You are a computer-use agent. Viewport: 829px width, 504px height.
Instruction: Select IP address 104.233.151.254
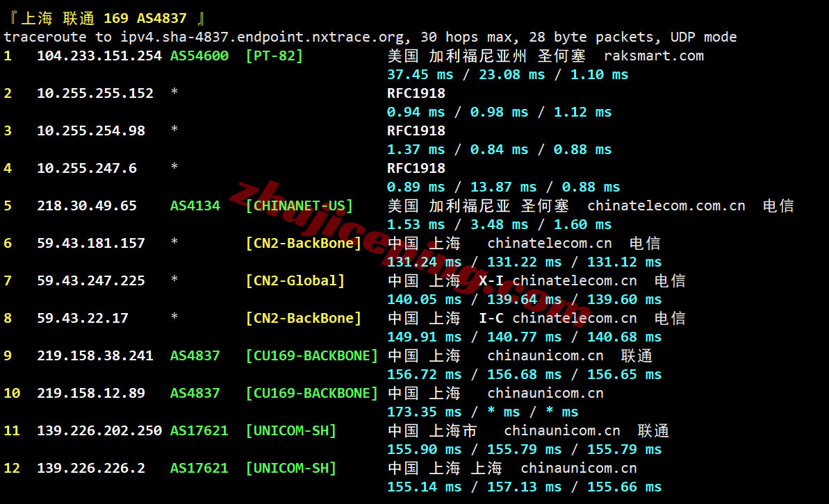(99, 56)
